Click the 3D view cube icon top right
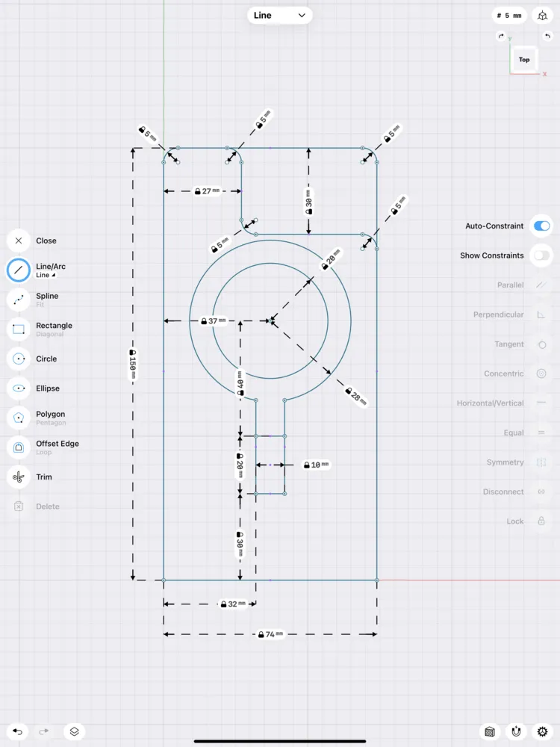The image size is (560, 747). click(542, 16)
